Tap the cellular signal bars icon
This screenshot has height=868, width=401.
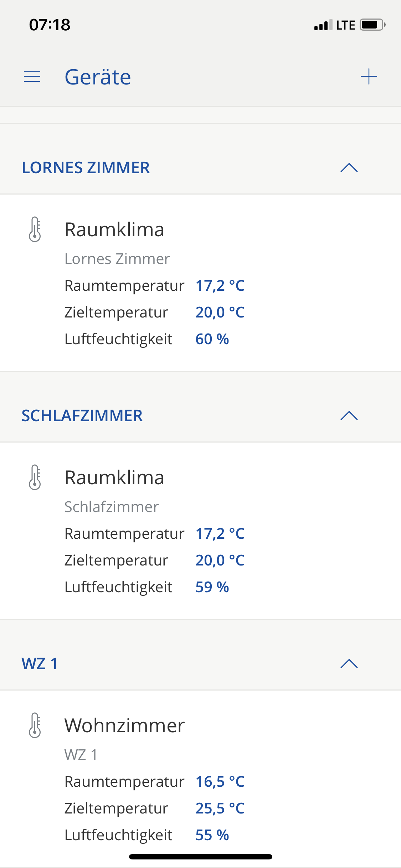[323, 25]
